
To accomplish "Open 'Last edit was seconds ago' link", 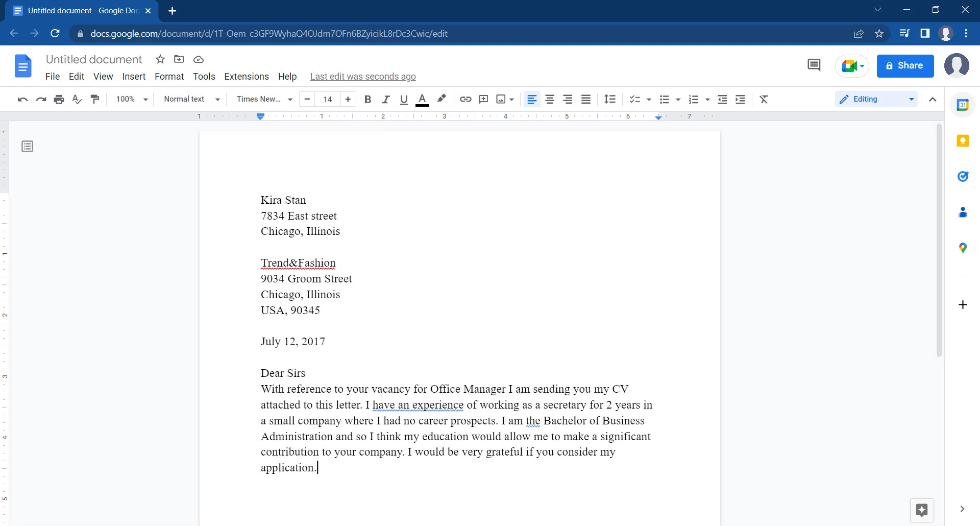I will pyautogui.click(x=363, y=77).
